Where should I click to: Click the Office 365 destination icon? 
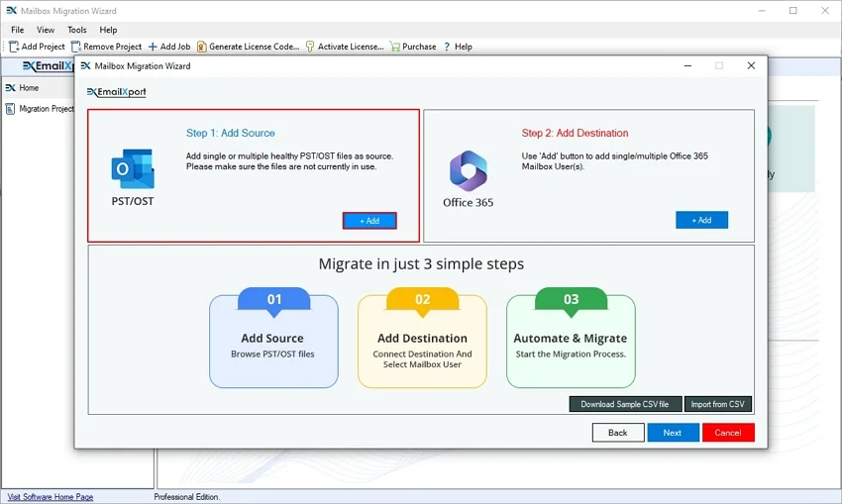[x=468, y=170]
